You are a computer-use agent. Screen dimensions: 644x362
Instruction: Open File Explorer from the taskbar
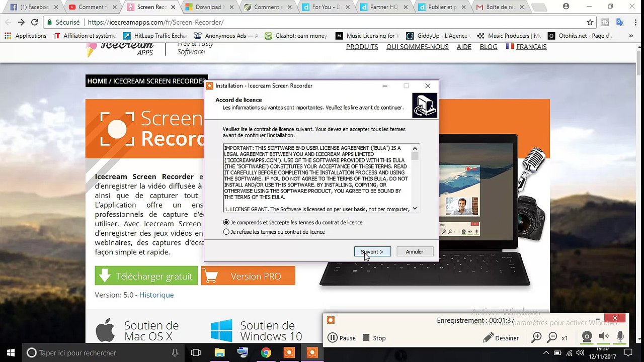point(220,352)
